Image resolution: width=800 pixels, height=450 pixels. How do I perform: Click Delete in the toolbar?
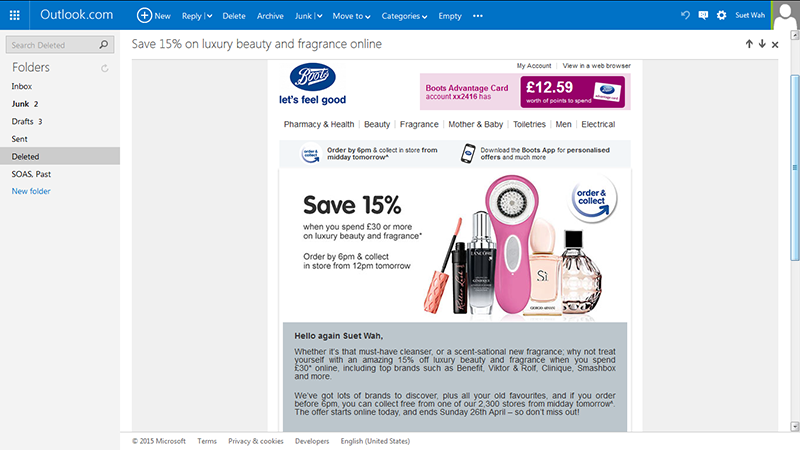(x=234, y=16)
